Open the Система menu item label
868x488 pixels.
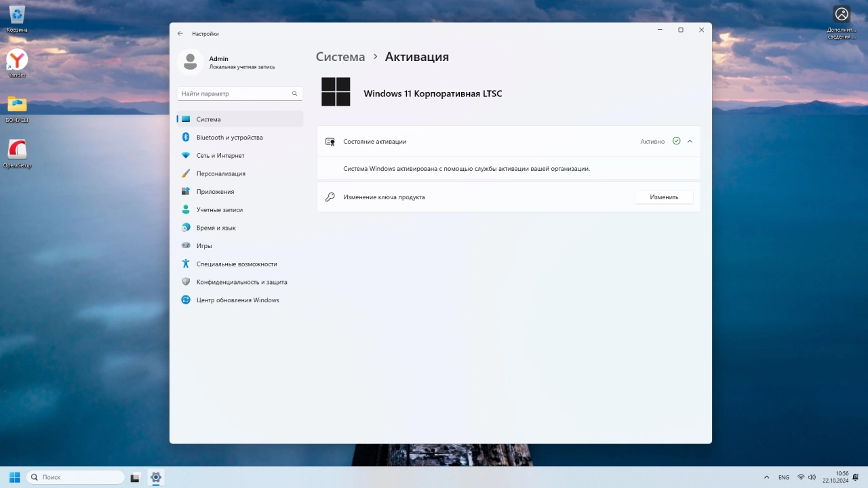[x=209, y=119]
